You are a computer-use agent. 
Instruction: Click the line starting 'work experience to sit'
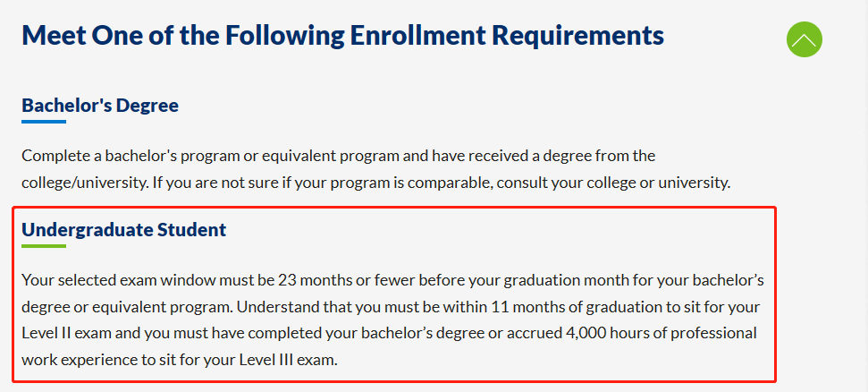(x=180, y=361)
